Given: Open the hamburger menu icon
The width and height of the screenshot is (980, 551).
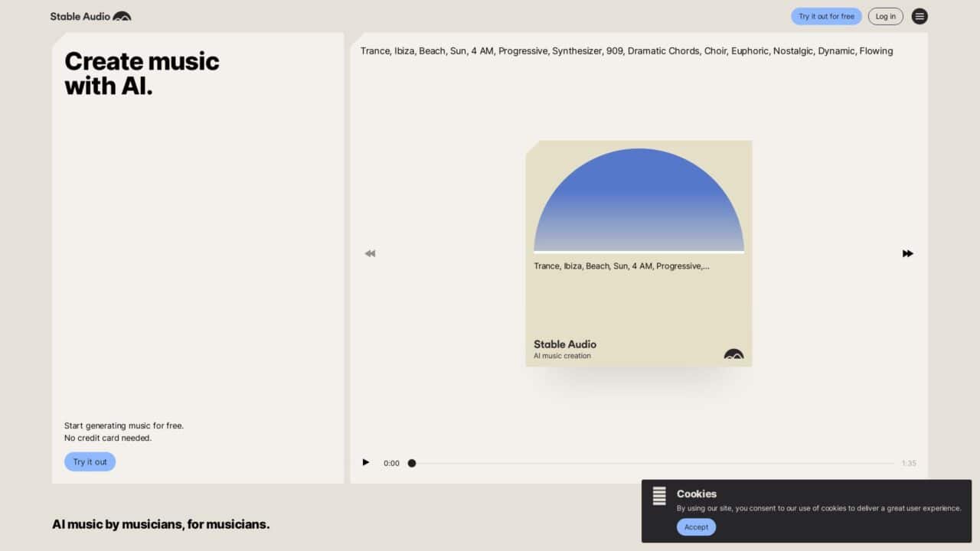Looking at the screenshot, I should click(920, 16).
